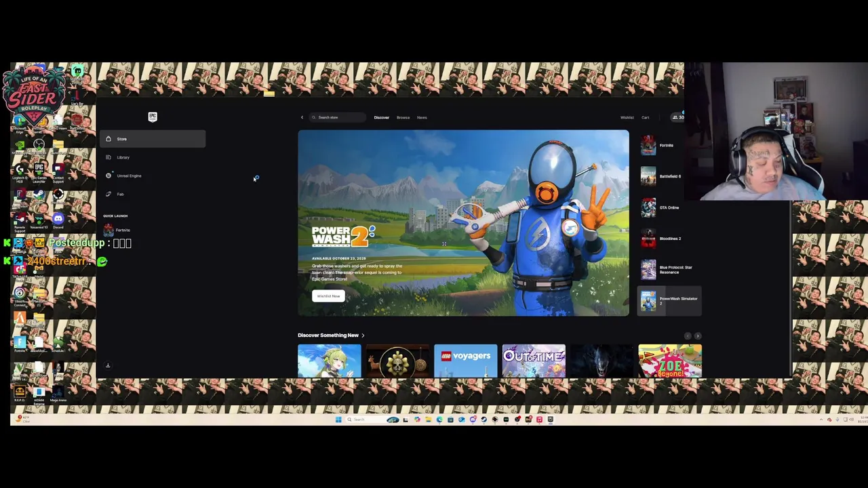
Task: Open the Cart link
Action: pos(645,117)
